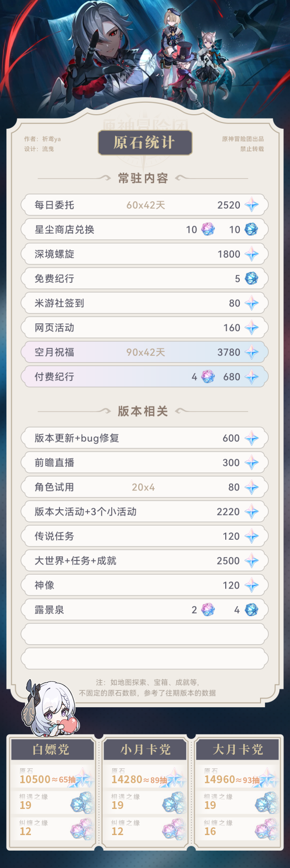290x868 pixels.
Task: Tap the blue acquaint fate icon in 露景泉 row
Action: [x=251, y=610]
